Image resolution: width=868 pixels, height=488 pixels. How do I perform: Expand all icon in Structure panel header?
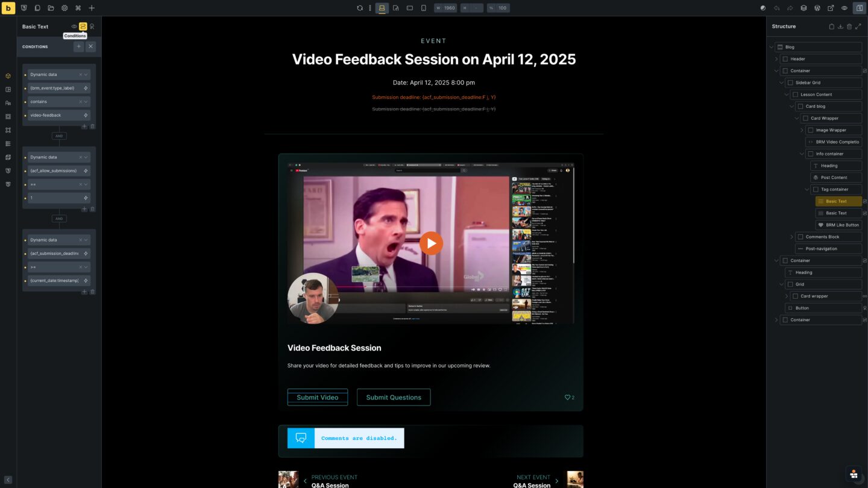pos(858,27)
